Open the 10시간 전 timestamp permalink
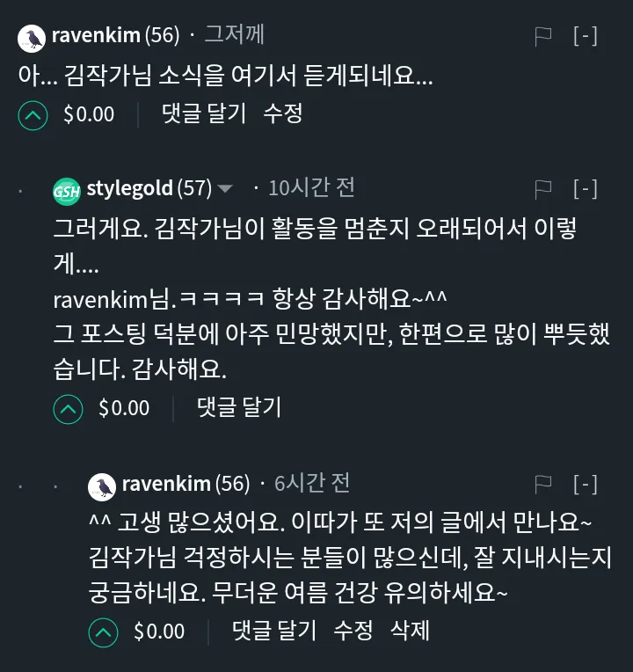 (311, 188)
